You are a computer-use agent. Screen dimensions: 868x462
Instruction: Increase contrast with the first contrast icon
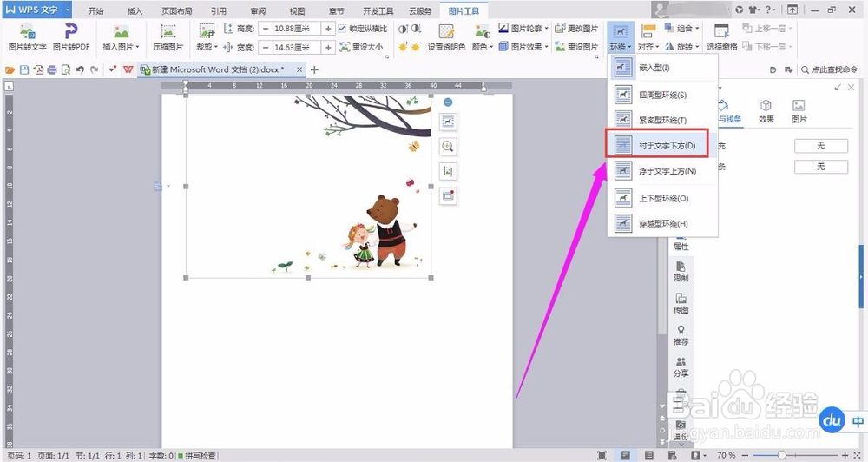tap(403, 29)
